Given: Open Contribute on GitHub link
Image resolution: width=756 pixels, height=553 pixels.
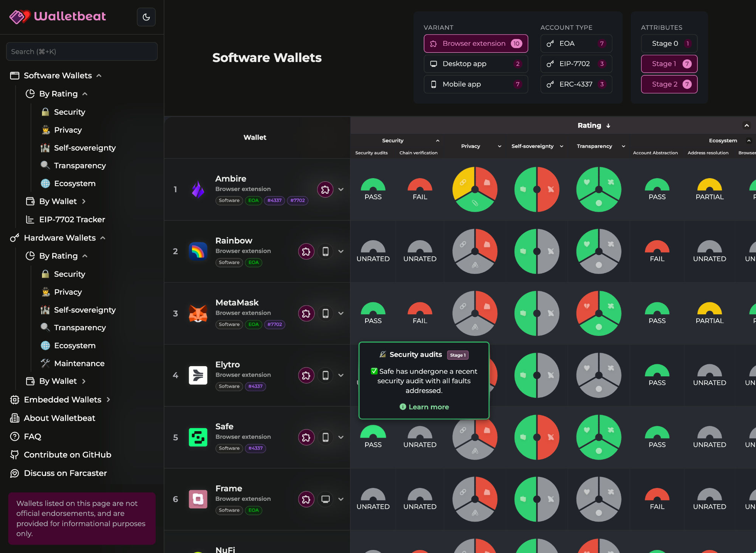Looking at the screenshot, I should [x=67, y=455].
